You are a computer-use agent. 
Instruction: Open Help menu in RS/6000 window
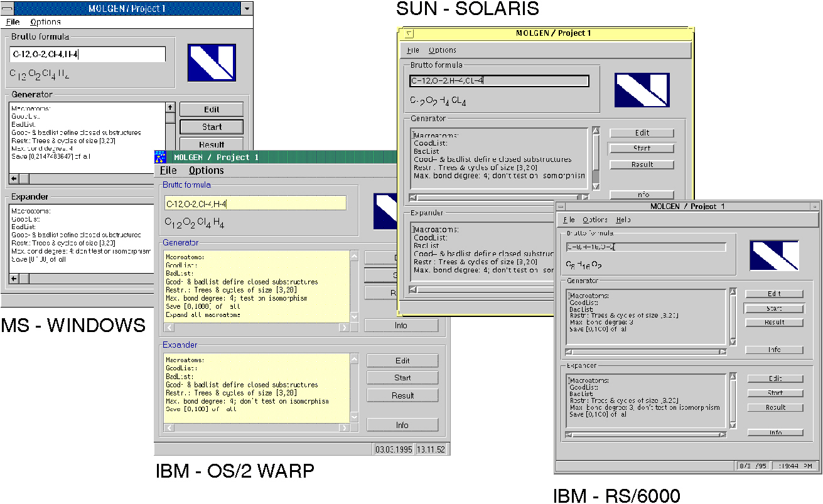623,220
